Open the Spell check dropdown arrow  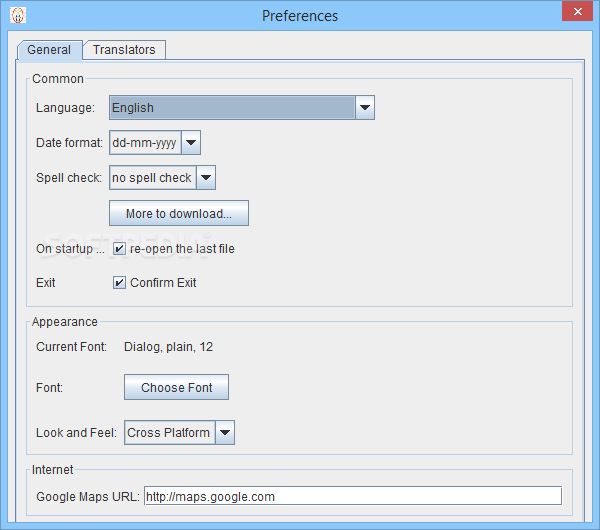[206, 178]
